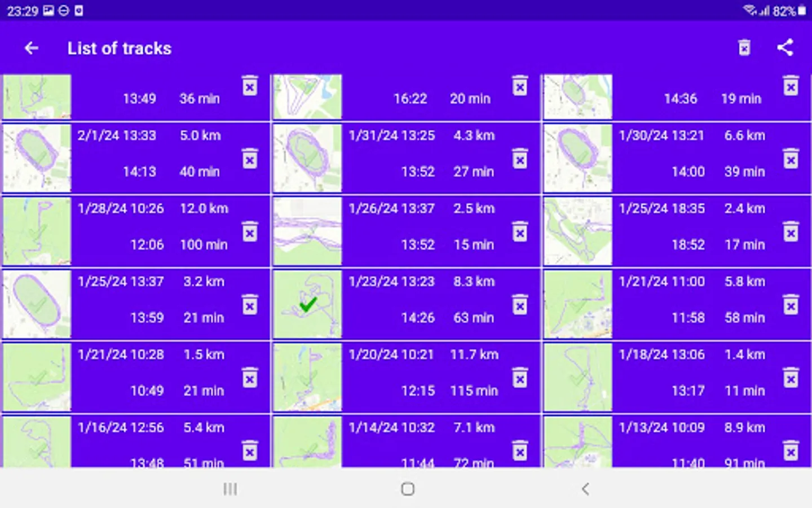Delete the 1/21/24 11:00 track

coord(790,305)
